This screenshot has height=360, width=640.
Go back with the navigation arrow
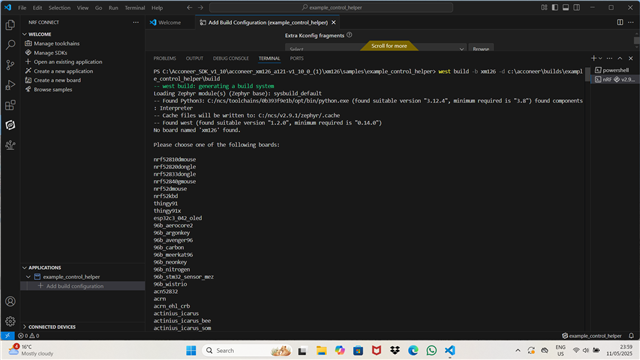coord(189,7)
